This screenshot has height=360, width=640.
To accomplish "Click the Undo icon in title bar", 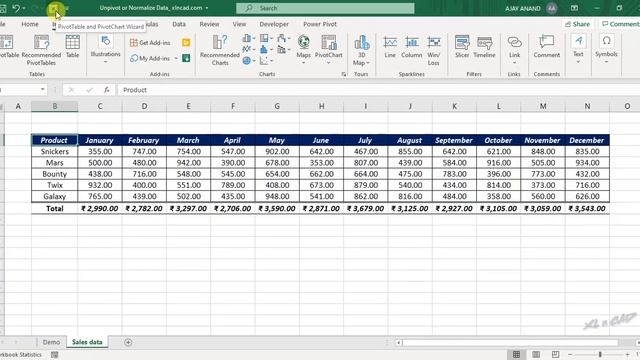I will 16,8.
